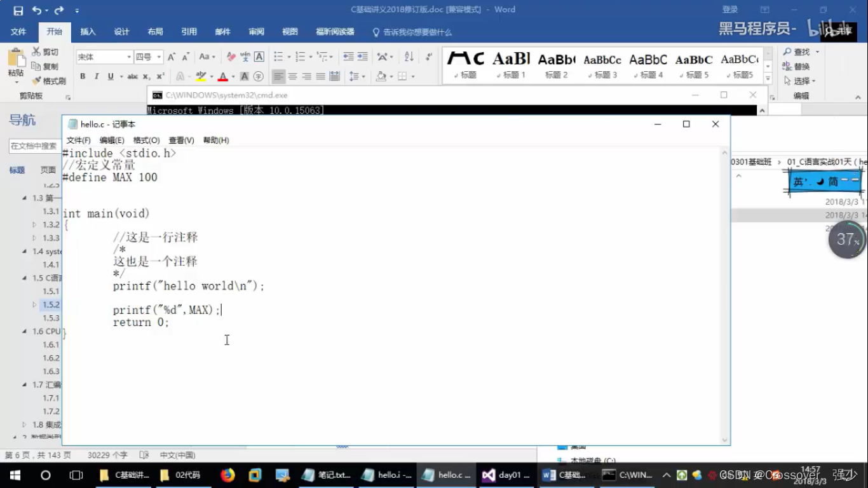Viewport: 868px width, 488px height.
Task: Open 插入 ribbon tab
Action: click(88, 32)
